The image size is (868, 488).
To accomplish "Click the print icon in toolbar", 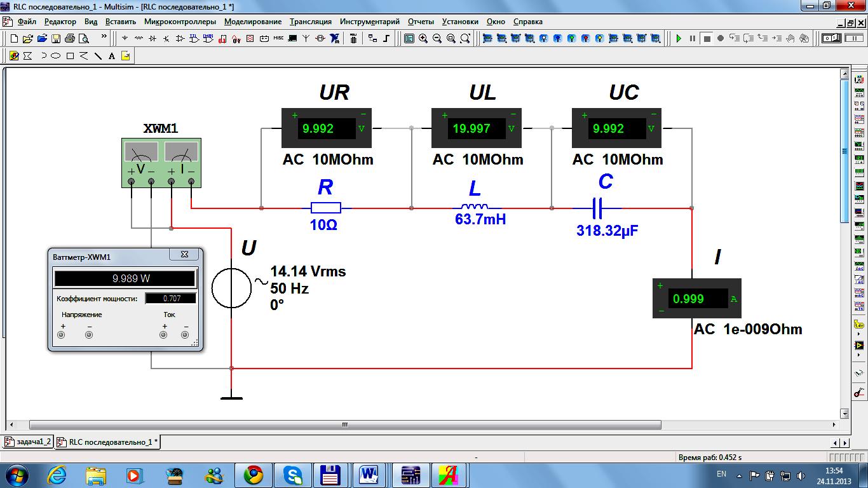I will [x=70, y=39].
